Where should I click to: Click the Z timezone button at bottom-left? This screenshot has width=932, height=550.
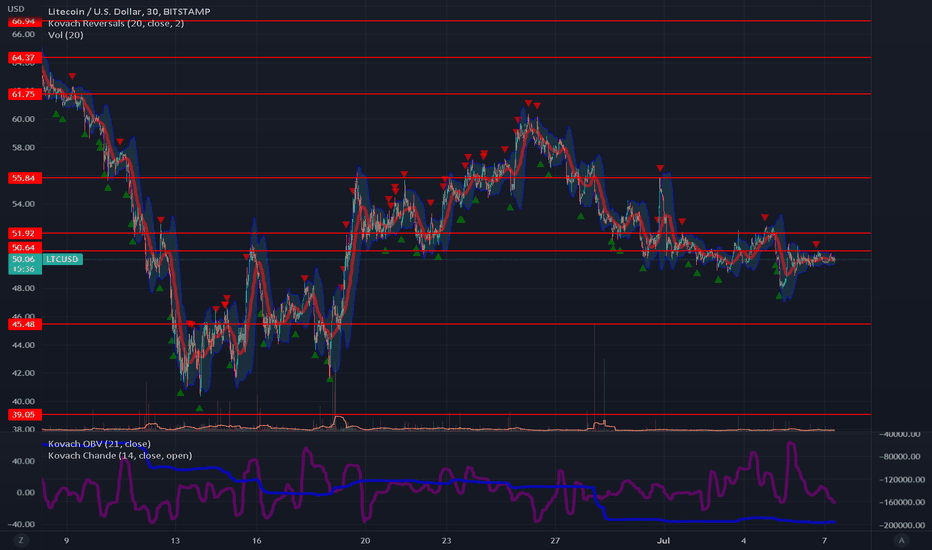21,540
